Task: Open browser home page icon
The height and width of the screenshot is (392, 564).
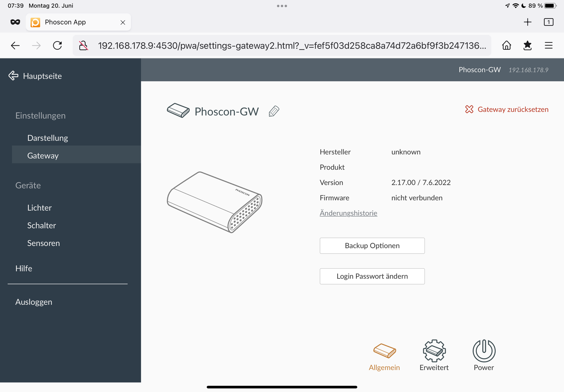Action: point(506,45)
